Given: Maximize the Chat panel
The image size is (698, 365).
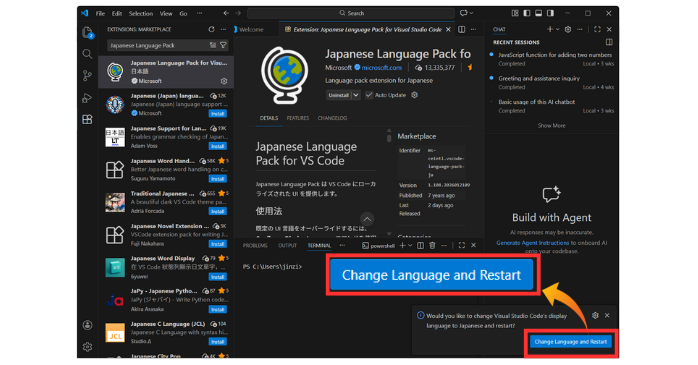Looking at the screenshot, I should tap(597, 29).
